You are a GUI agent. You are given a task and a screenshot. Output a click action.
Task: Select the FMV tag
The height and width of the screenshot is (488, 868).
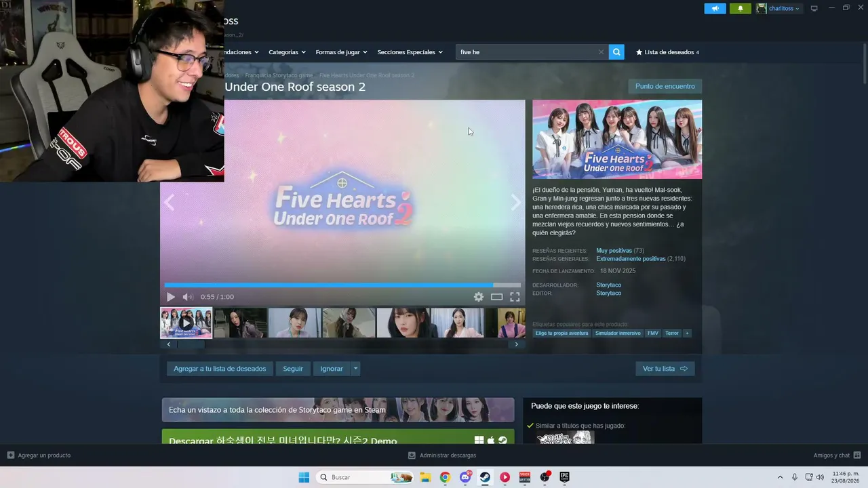tap(652, 333)
